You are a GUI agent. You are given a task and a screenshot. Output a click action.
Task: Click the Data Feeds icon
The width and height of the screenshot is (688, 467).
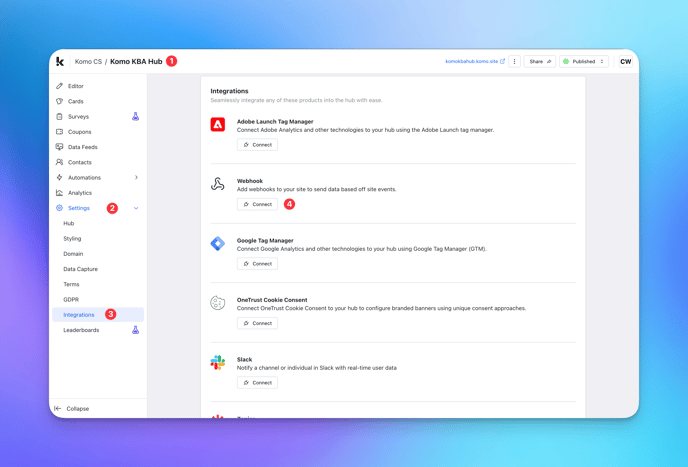pyautogui.click(x=59, y=147)
